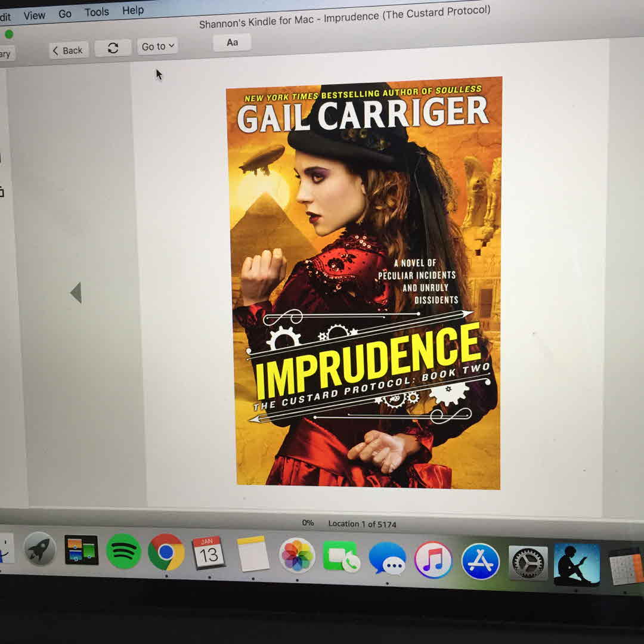This screenshot has width=644, height=644.
Task: Open iTunes music icon in dock
Action: click(x=433, y=560)
